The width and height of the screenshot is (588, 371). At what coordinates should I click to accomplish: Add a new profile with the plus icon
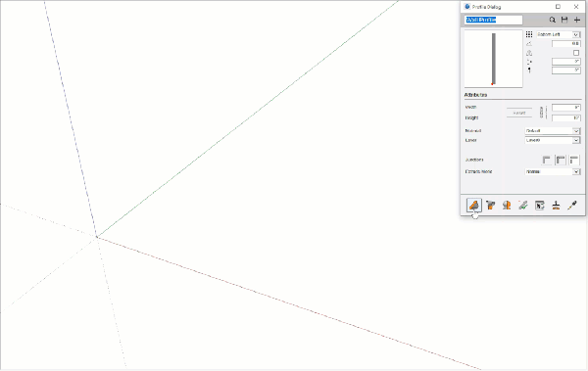click(x=577, y=20)
